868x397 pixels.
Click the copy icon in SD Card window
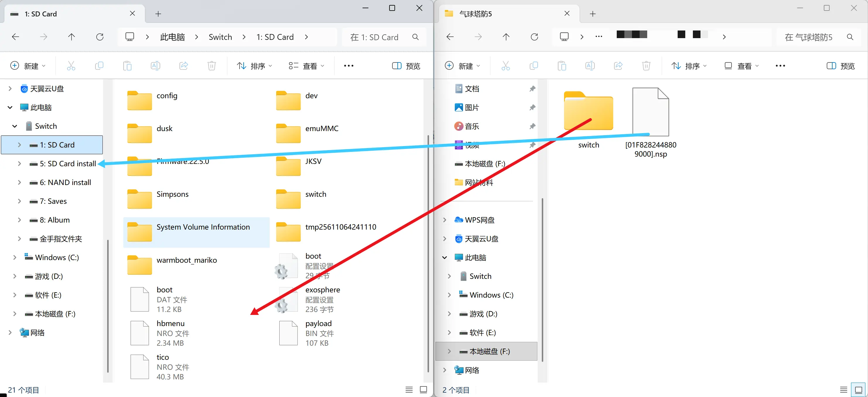click(x=99, y=66)
